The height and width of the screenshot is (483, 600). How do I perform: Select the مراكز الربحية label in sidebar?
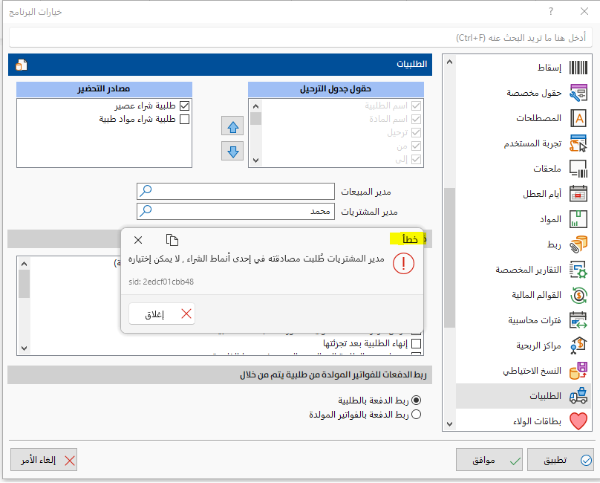coord(539,346)
